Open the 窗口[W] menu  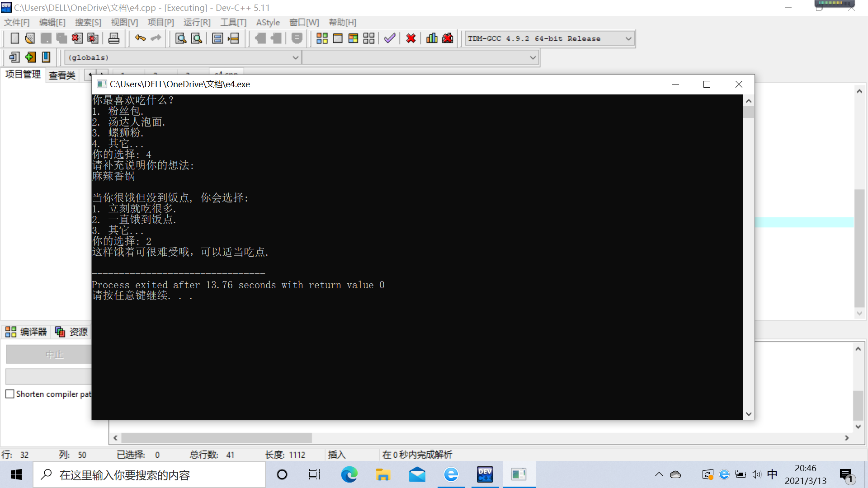click(304, 23)
